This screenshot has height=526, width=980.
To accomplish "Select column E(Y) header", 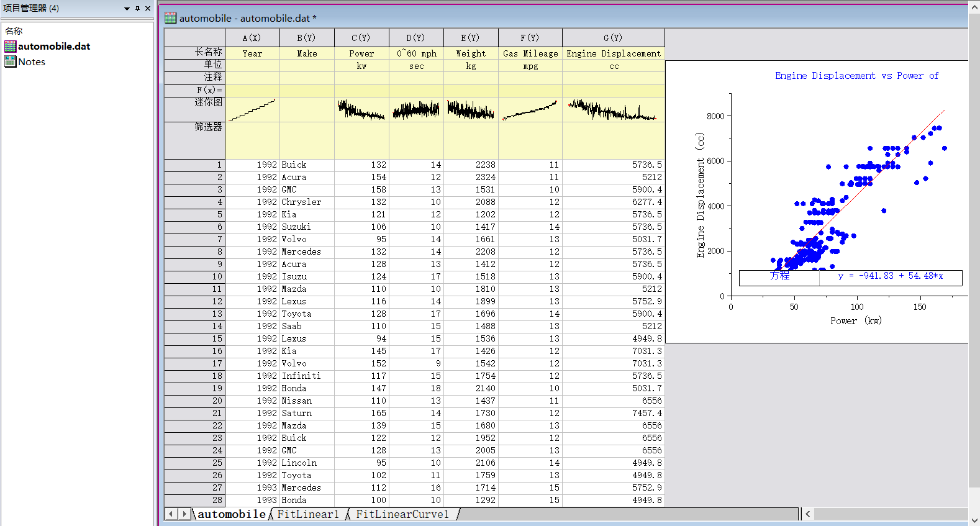I will 471,38.
